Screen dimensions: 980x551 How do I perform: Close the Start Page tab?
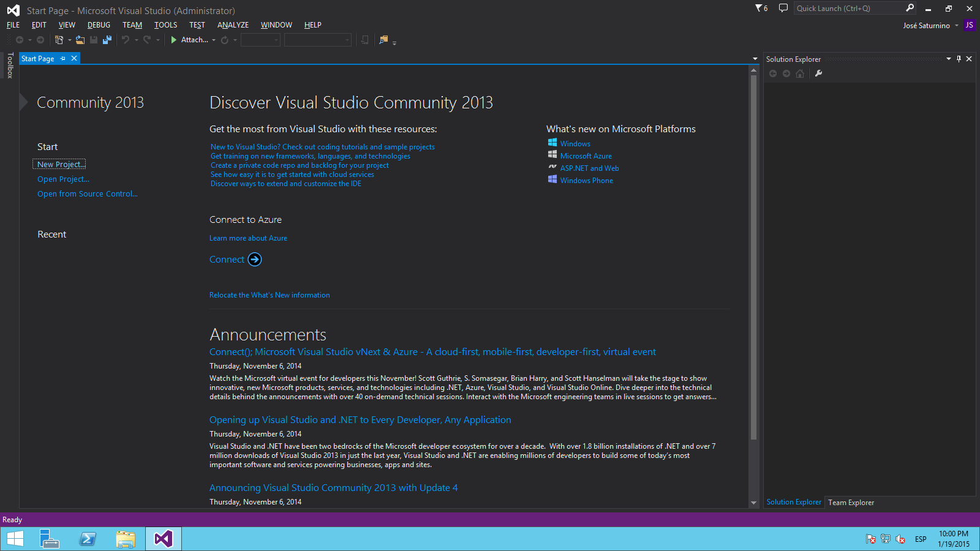tap(74, 58)
